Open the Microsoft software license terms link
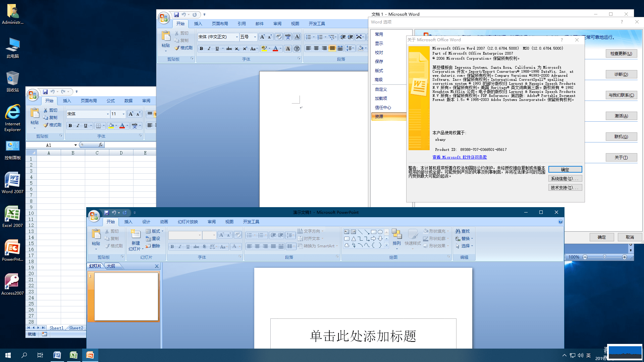Screen dimensions: 644x362 [x=459, y=157]
